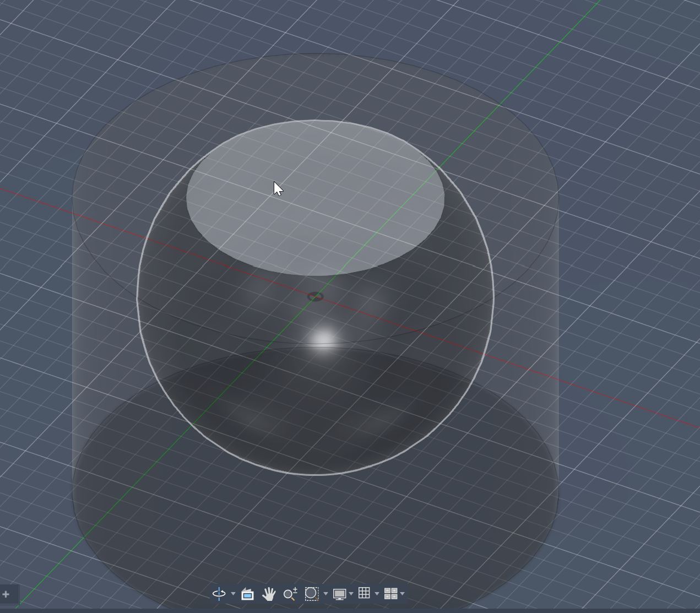This screenshot has height=613, width=700.
Task: Select the Pan tool
Action: pyautogui.click(x=269, y=594)
